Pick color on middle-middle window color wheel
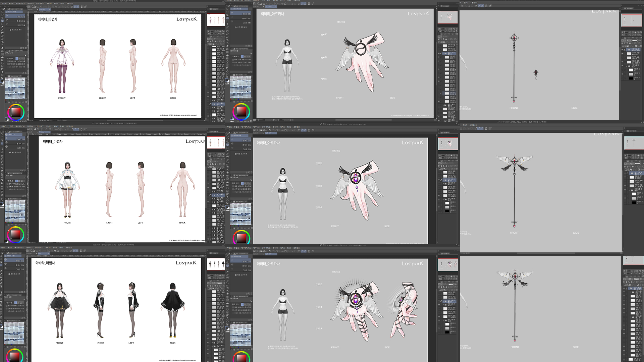The width and height of the screenshot is (644, 362). (x=241, y=237)
